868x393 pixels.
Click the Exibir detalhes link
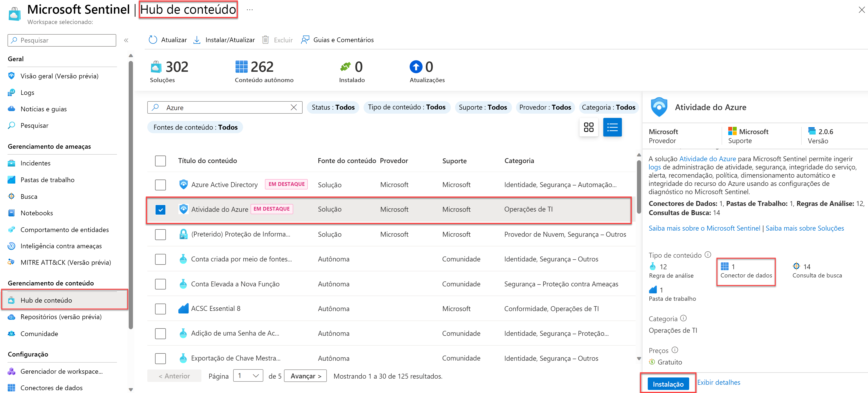[x=718, y=382]
